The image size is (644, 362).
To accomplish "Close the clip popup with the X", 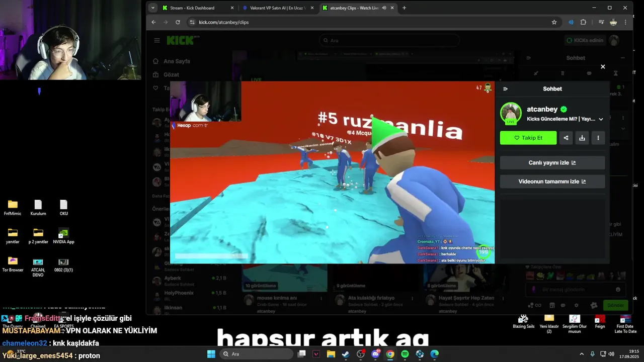I will point(603,67).
